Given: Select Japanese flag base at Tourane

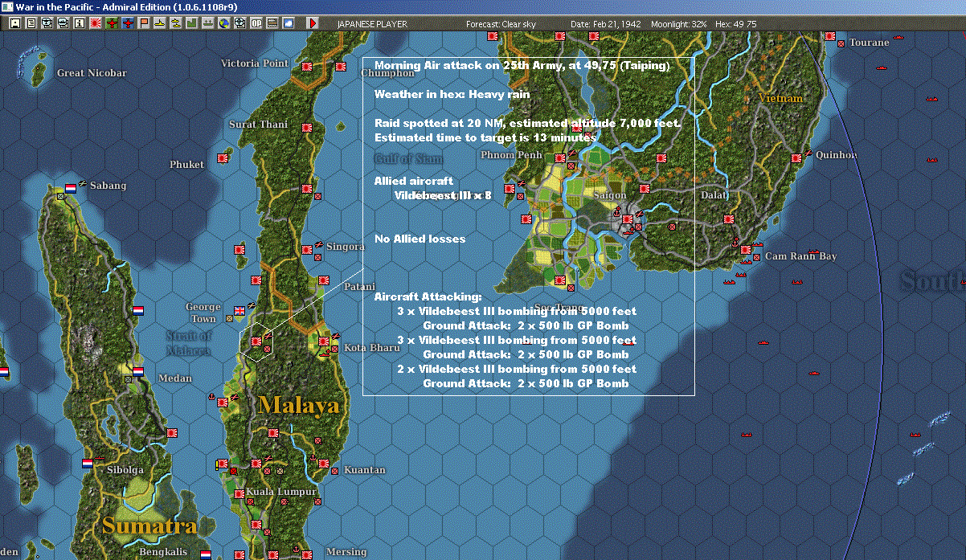Looking at the screenshot, I should 829,36.
